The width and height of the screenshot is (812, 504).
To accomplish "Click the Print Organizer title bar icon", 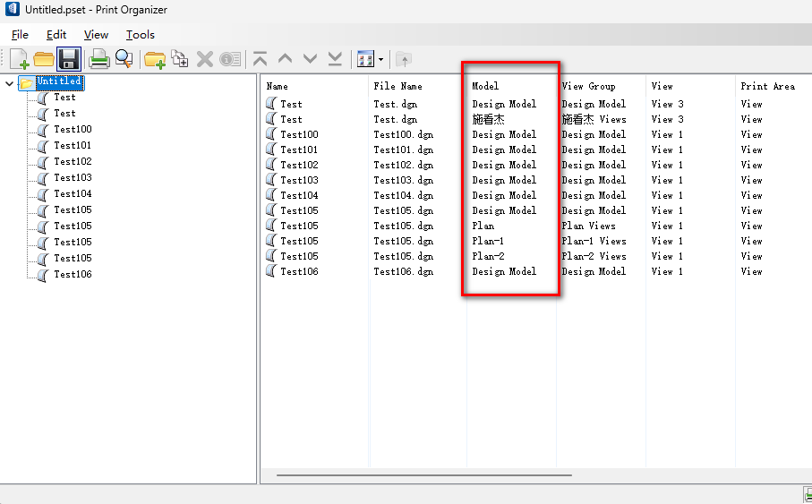I will (x=12, y=9).
